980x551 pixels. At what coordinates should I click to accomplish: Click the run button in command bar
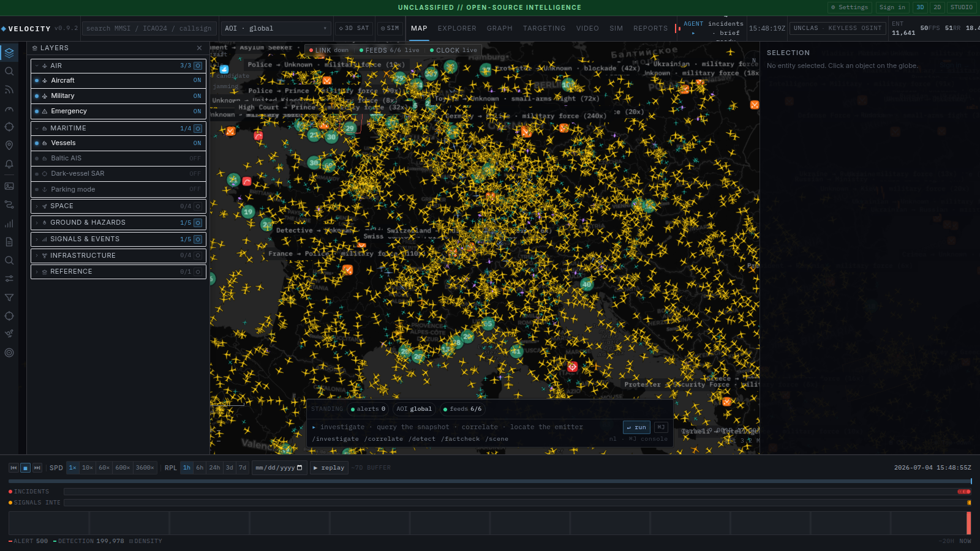636,427
